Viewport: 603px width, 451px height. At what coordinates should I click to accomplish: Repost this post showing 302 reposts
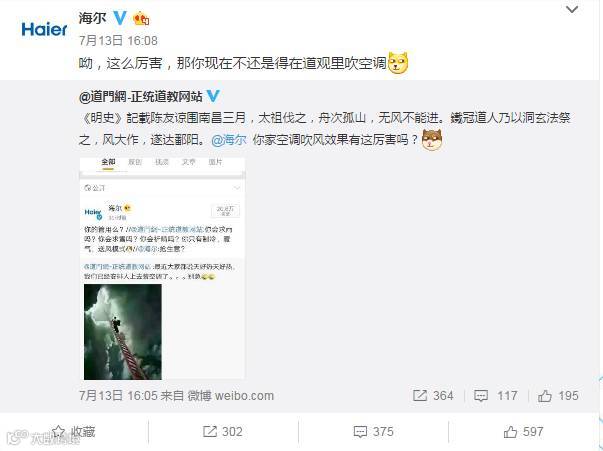(223, 432)
